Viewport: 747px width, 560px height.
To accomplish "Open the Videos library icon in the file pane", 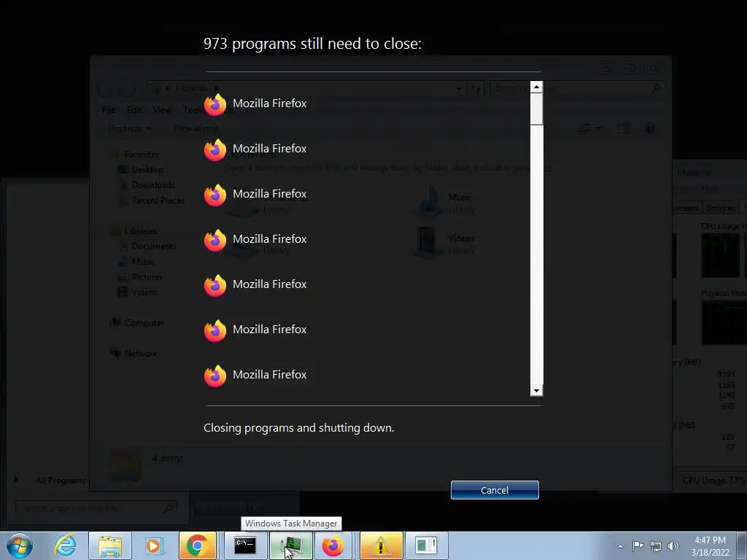I will point(427,243).
